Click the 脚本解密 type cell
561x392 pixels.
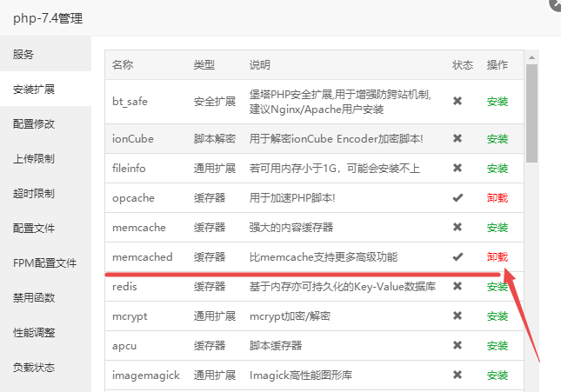click(215, 139)
